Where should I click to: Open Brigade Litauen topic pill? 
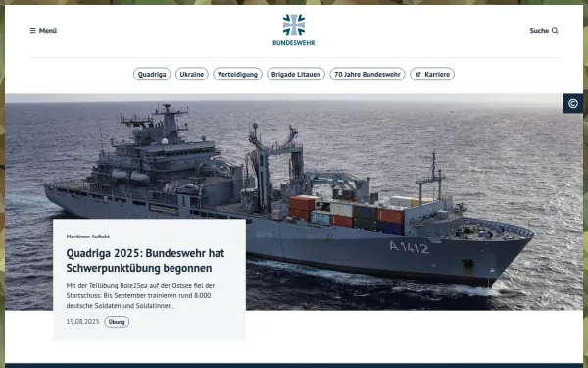click(x=296, y=74)
